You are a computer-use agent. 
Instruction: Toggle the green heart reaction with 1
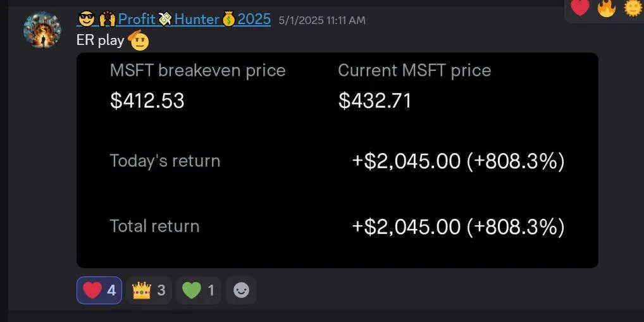click(198, 290)
